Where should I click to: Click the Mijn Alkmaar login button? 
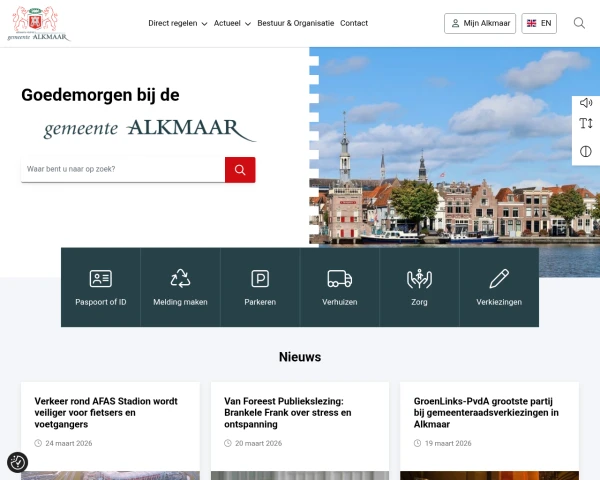point(480,23)
